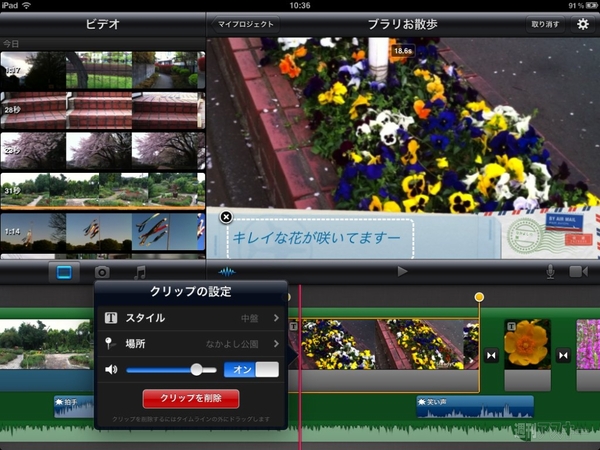600x450 pixels.
Task: Click the スタイル label in clip settings
Action: (x=145, y=318)
